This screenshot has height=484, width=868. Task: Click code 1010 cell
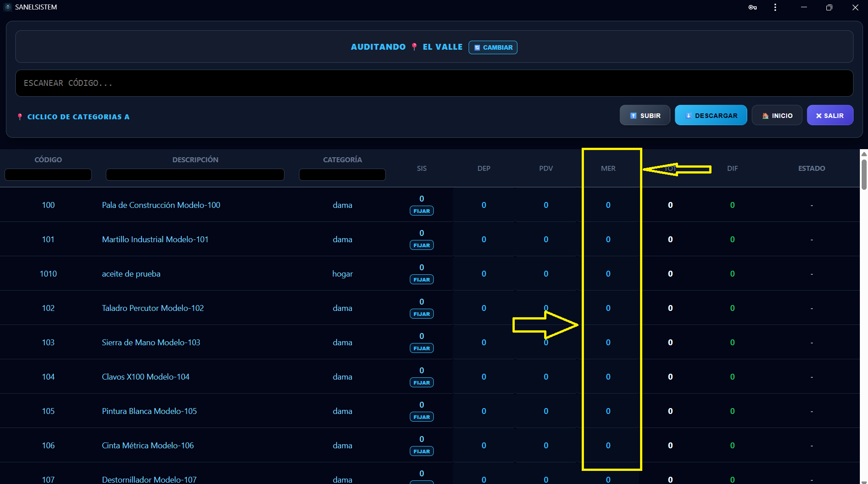[x=48, y=274]
